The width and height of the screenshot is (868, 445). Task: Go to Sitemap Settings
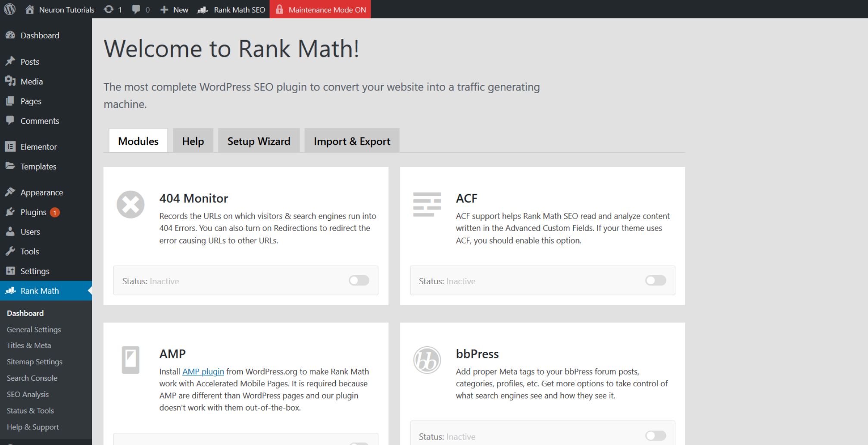pos(34,361)
